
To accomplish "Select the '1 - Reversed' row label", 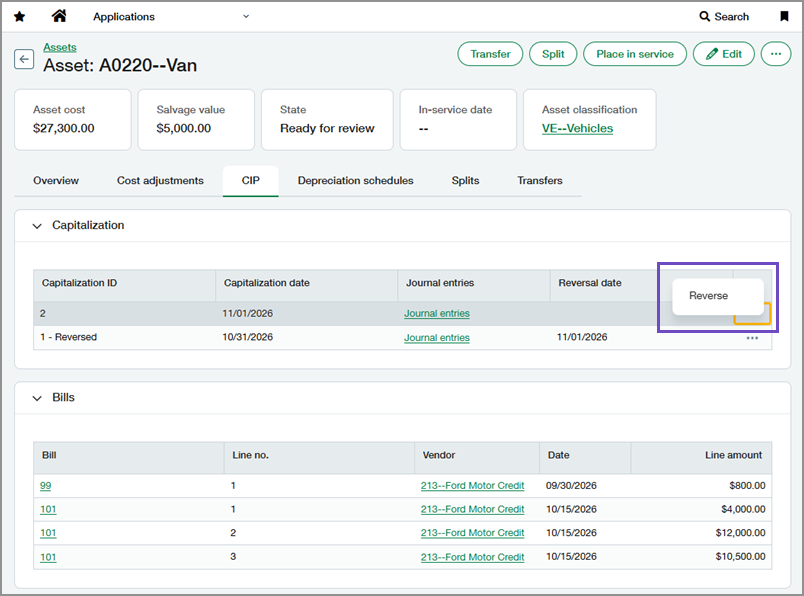I will click(69, 337).
